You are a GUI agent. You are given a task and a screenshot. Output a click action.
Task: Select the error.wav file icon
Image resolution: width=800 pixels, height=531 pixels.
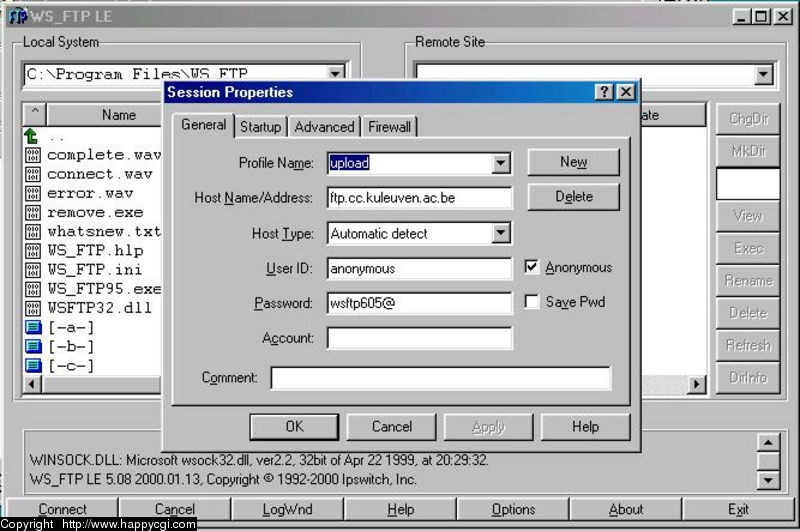(x=33, y=193)
